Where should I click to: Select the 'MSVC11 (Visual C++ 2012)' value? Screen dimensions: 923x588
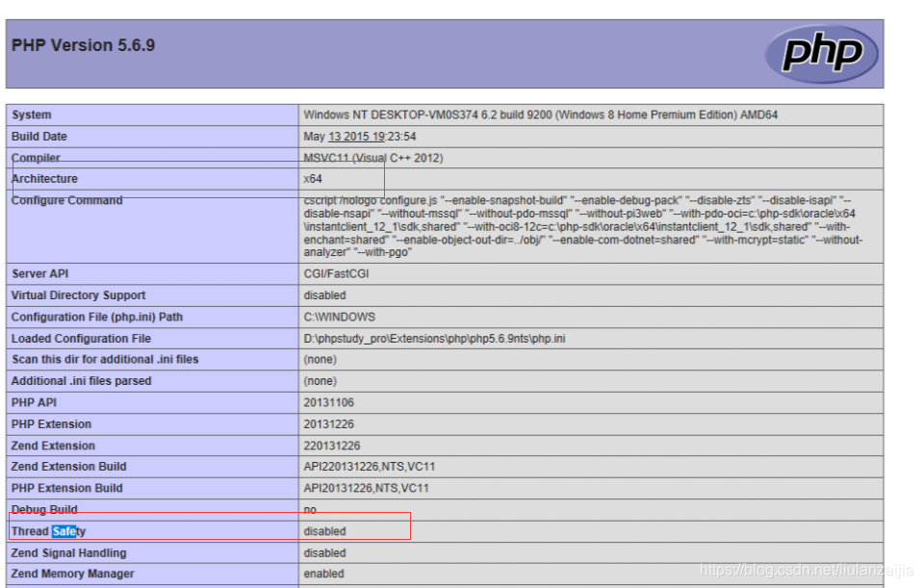pyautogui.click(x=373, y=158)
